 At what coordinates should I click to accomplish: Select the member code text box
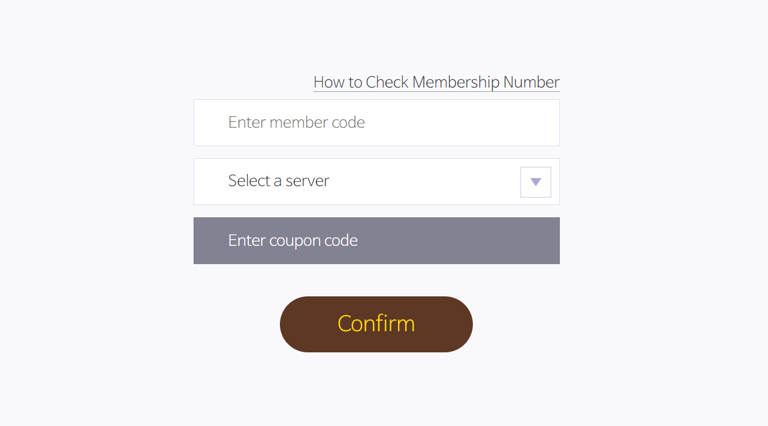click(376, 122)
